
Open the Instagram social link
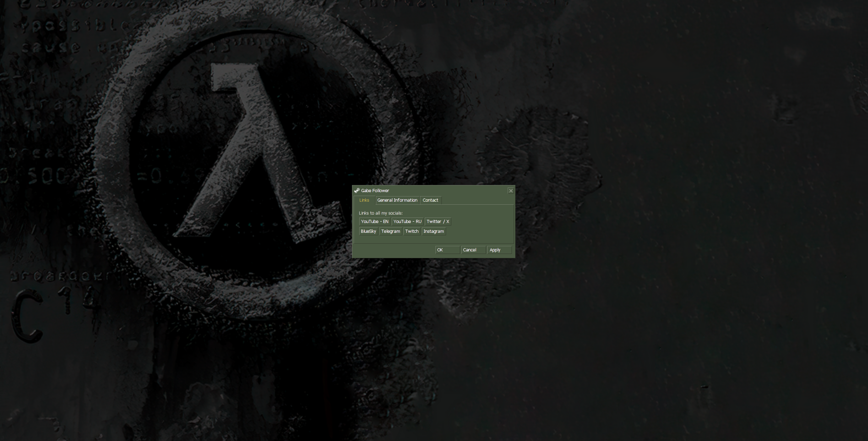point(434,231)
